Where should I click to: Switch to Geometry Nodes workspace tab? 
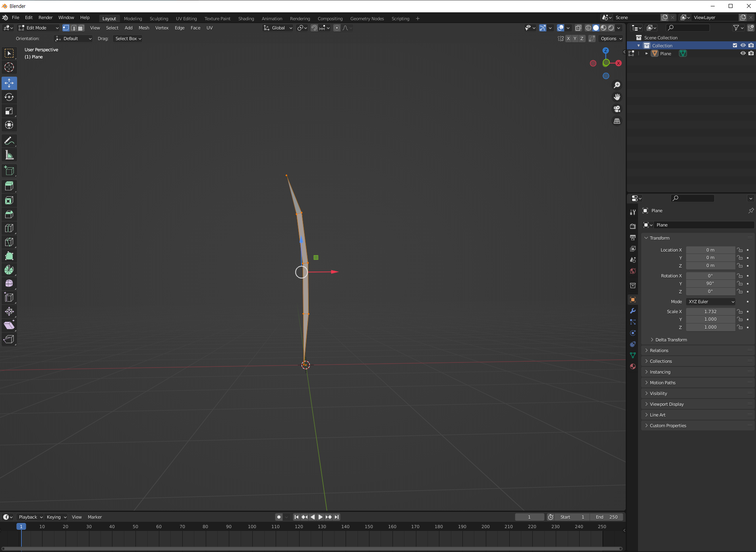click(367, 19)
